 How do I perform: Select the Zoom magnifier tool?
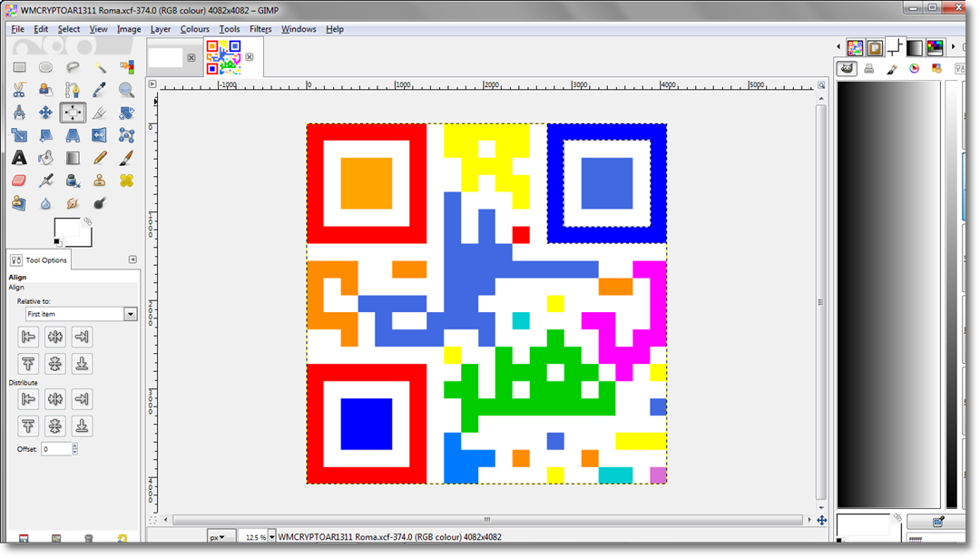click(x=126, y=90)
